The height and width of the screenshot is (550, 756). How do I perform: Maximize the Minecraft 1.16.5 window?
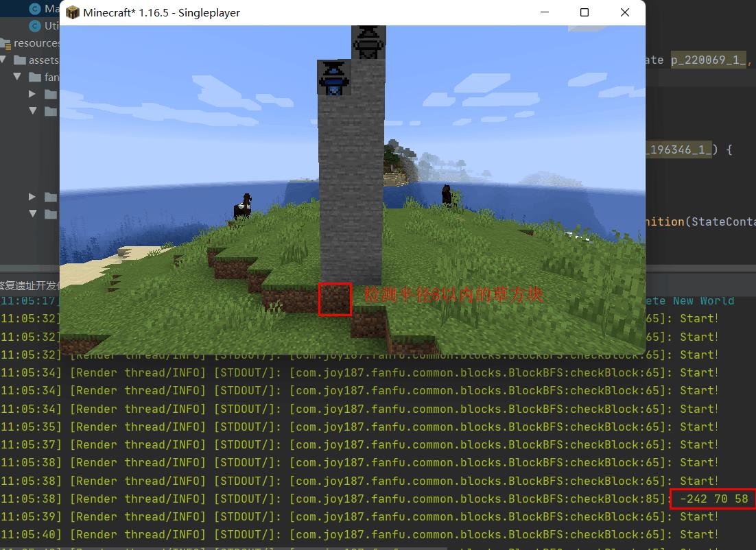(584, 12)
